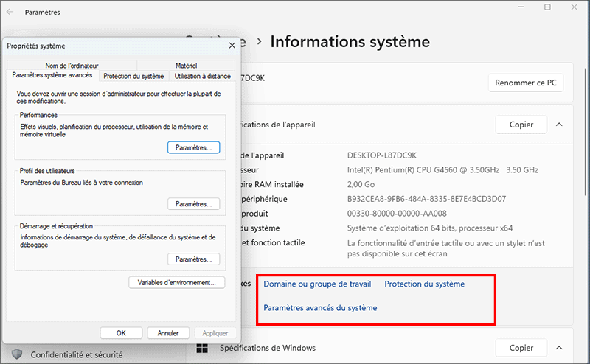Open the Protection du système tab
This screenshot has height=364, width=590.
pyautogui.click(x=133, y=76)
